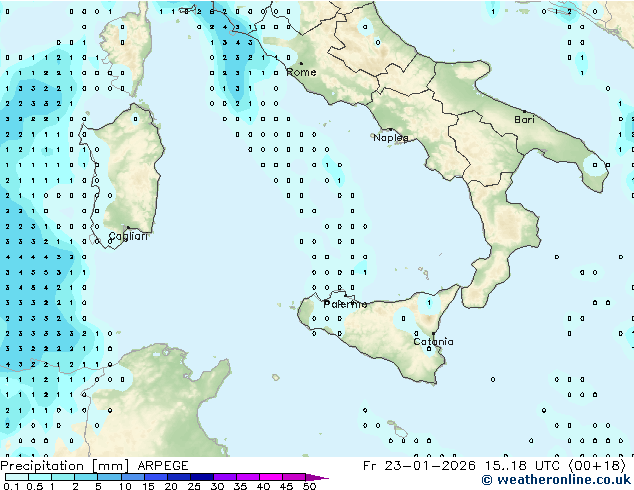
Task: Pick the 15–20 mm legend swatch
Action: pos(156,477)
